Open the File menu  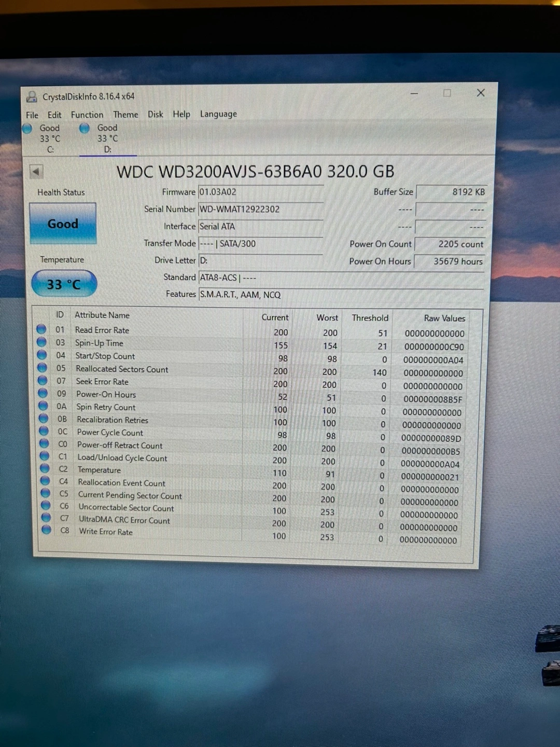[32, 115]
